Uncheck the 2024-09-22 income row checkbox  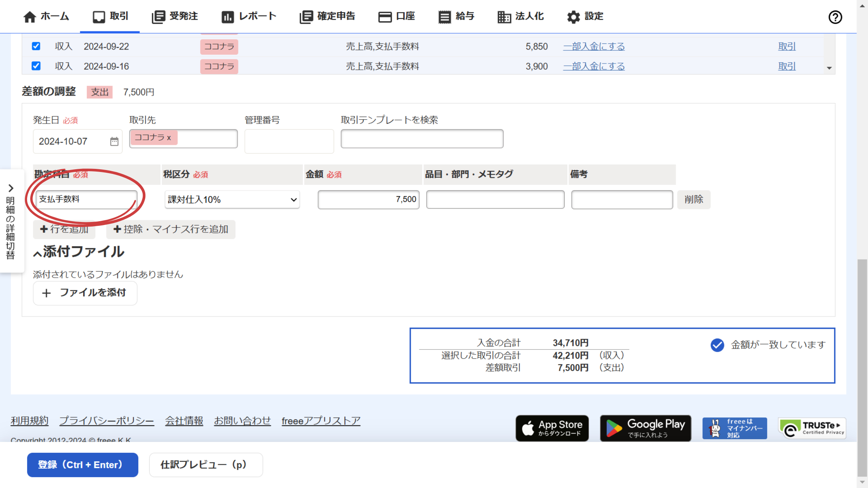[36, 46]
